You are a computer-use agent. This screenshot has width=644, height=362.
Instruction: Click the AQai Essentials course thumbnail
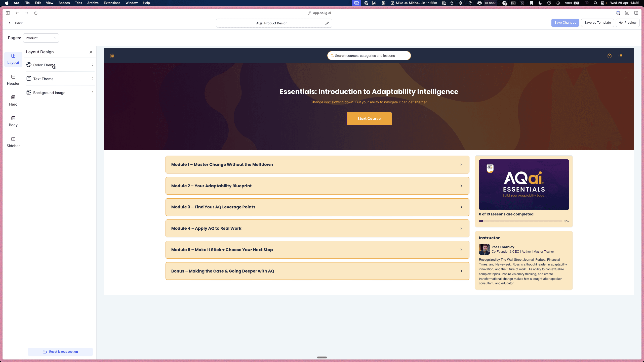[524, 185]
